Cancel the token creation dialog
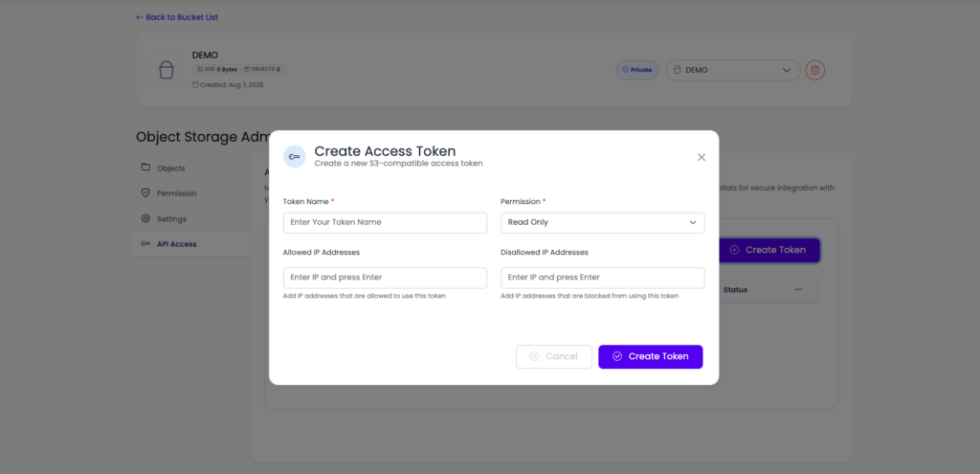 [554, 356]
